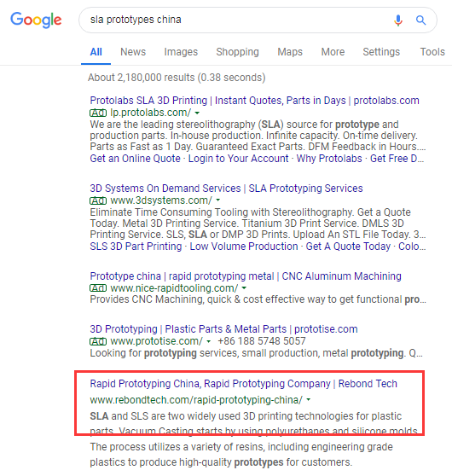Click the www.prototise.com/ display URL

tap(156, 341)
